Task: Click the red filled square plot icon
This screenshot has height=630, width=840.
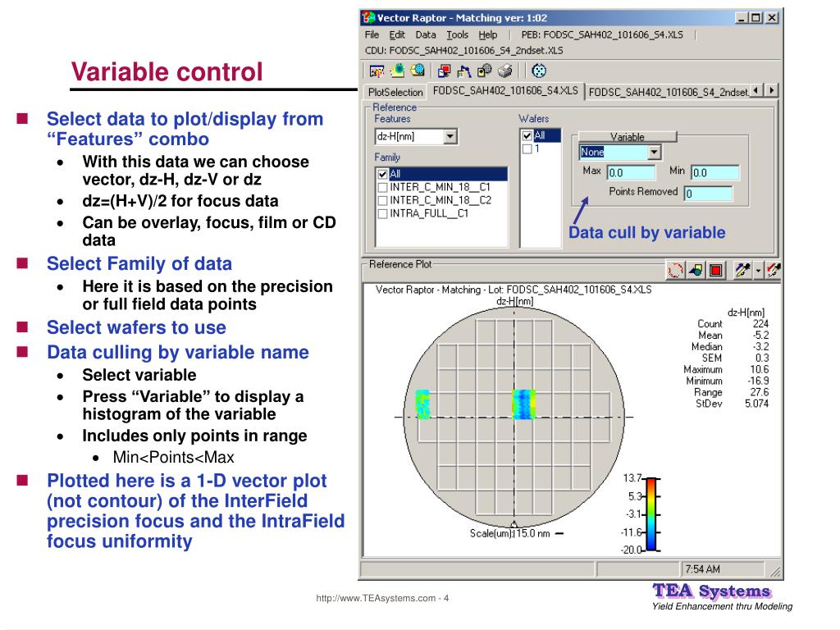Action: (715, 271)
